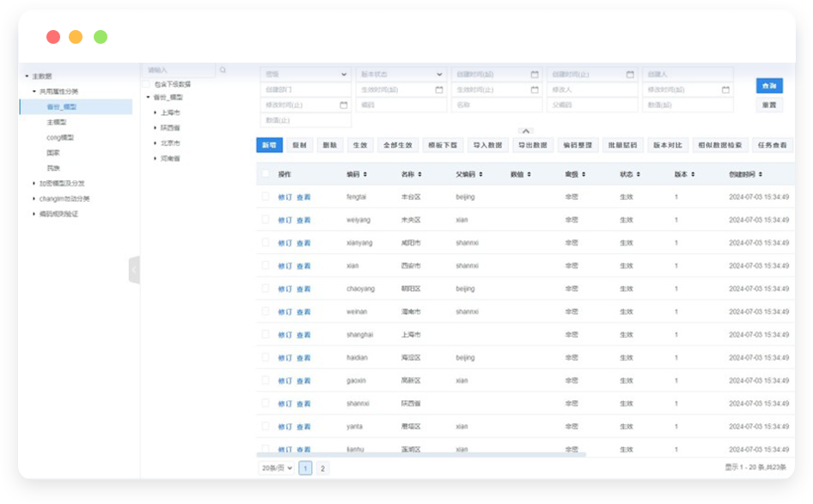Open calendar icon in 创建时间(止) field

tap(629, 75)
